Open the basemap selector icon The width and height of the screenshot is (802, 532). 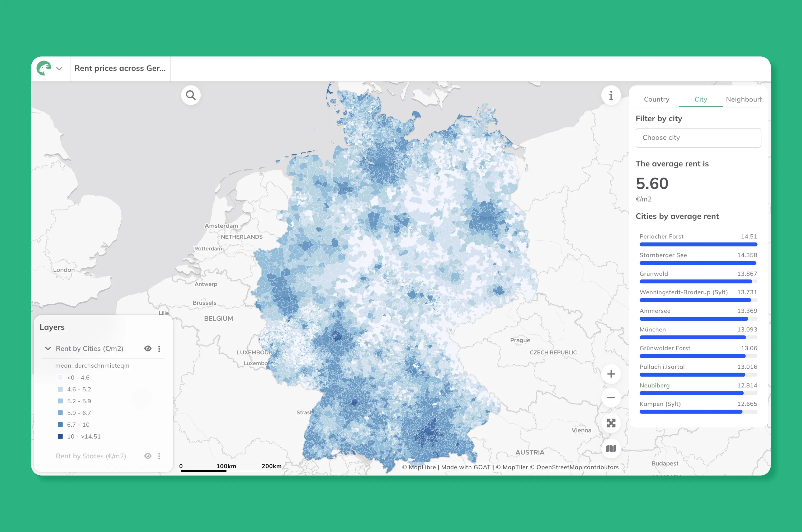(611, 449)
